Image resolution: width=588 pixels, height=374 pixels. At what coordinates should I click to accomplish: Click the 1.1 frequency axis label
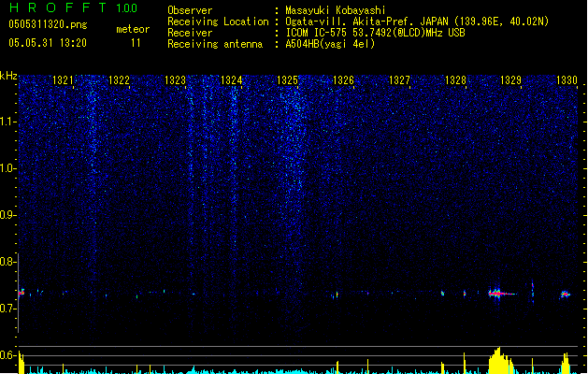coord(8,122)
